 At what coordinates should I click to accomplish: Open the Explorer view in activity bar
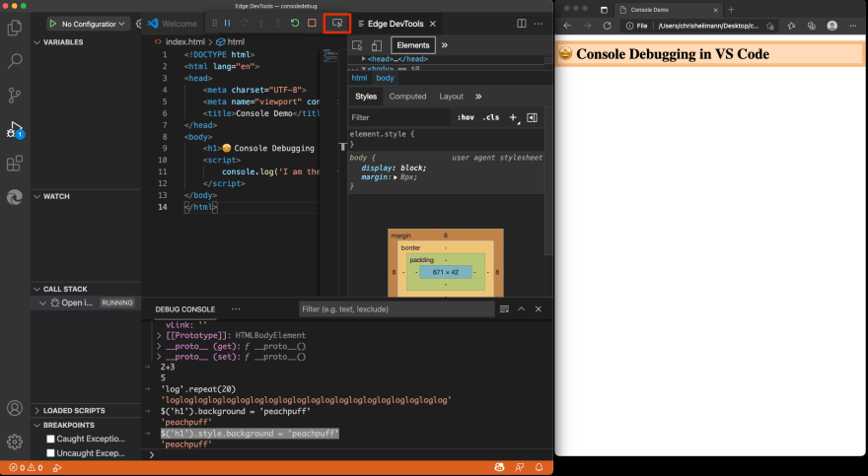(x=15, y=28)
